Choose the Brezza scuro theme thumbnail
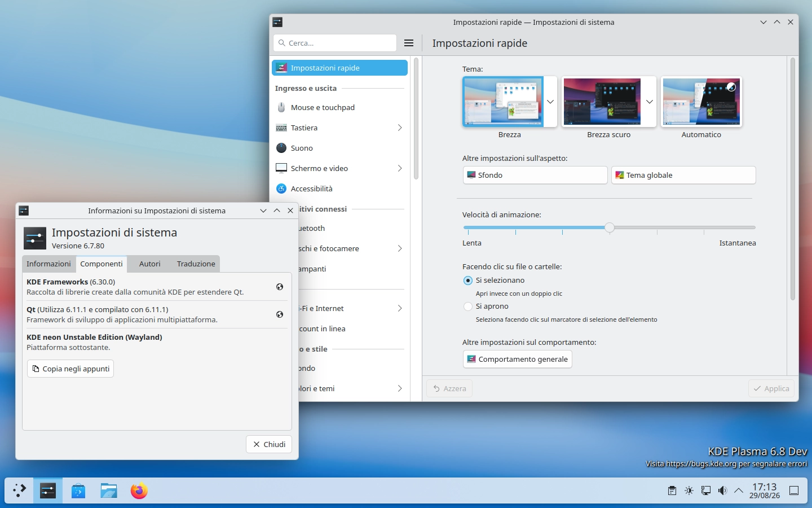The width and height of the screenshot is (812, 508). point(602,102)
